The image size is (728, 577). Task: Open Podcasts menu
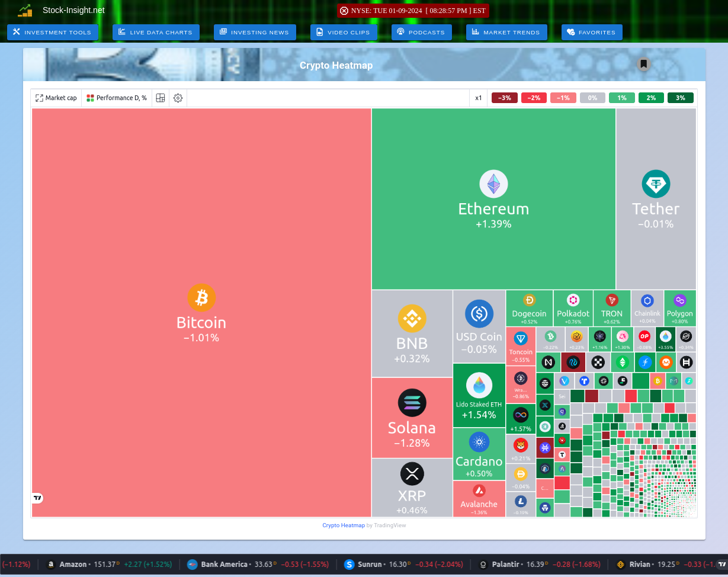pos(422,32)
